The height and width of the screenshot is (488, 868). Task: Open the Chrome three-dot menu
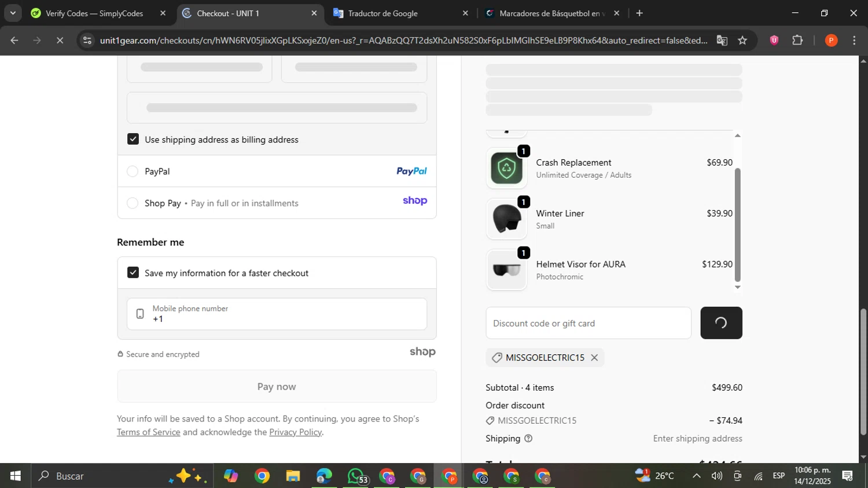pos(854,41)
